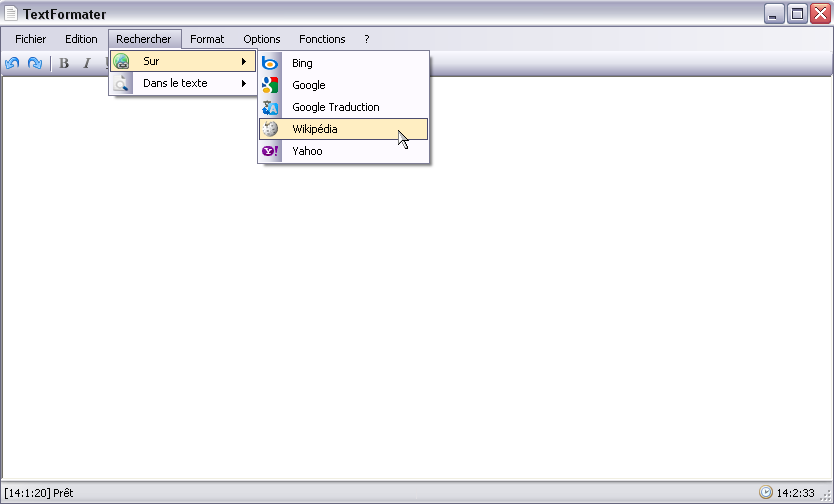The width and height of the screenshot is (834, 504).
Task: Click the 14:2:33 clock time text
Action: pos(795,493)
